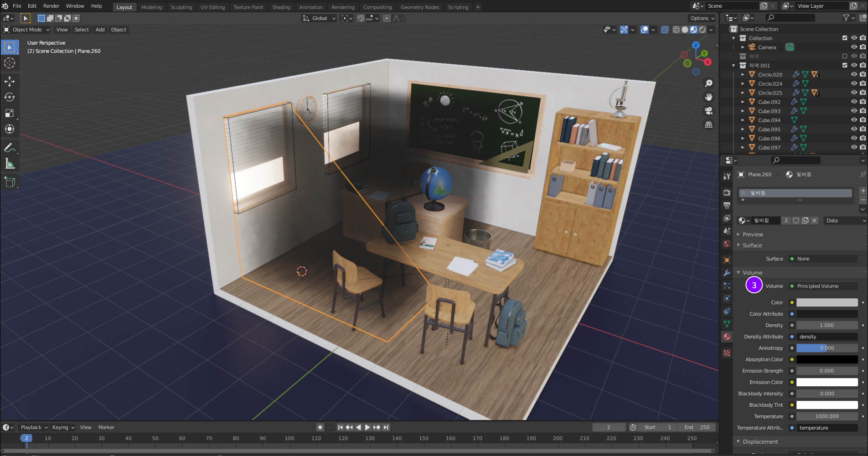Image resolution: width=868 pixels, height=456 pixels.
Task: Switch perspective/orthographic with the grid icon
Action: point(708,124)
